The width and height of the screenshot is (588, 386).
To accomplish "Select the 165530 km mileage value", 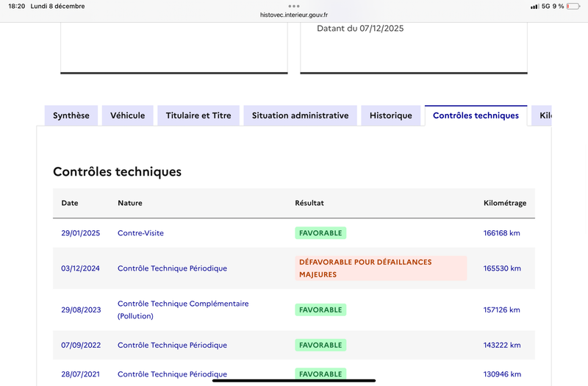I will click(x=502, y=268).
